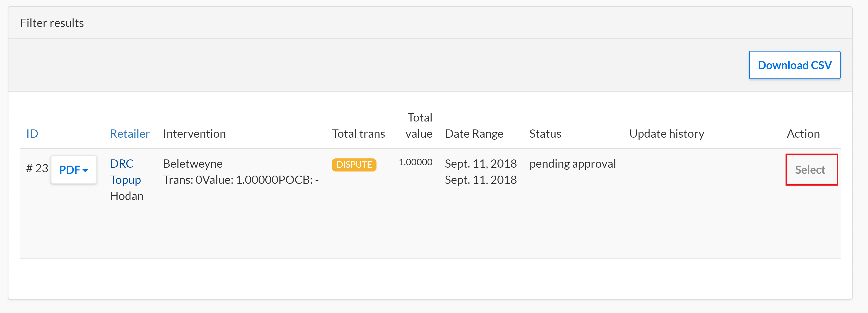Click the Date Range column header
The height and width of the screenshot is (313, 868).
point(474,134)
